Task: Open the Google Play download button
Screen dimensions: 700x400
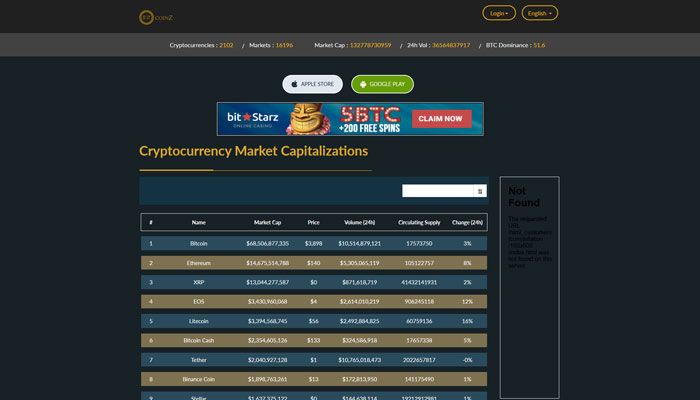Action: point(382,84)
